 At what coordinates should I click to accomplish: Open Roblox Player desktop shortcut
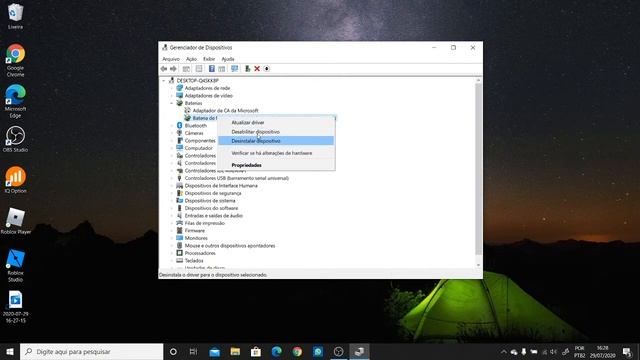coord(15,221)
